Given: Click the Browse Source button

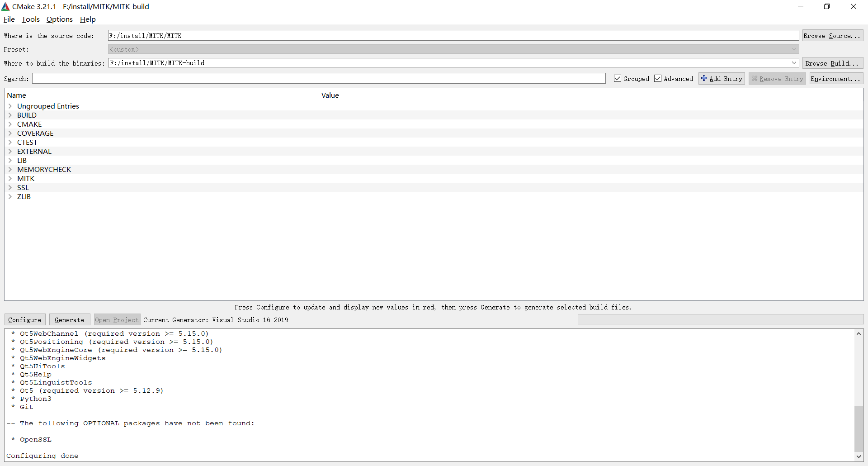Looking at the screenshot, I should pyautogui.click(x=833, y=35).
